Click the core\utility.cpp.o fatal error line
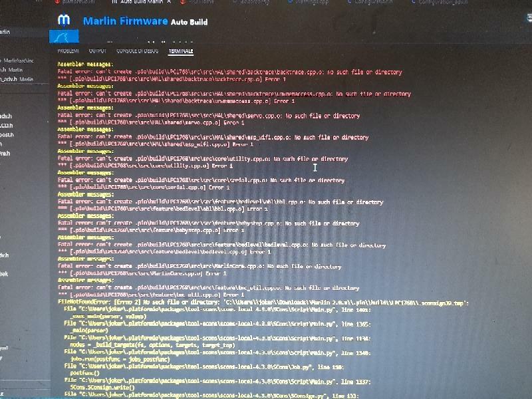The height and width of the screenshot is (399, 532). [x=203, y=158]
